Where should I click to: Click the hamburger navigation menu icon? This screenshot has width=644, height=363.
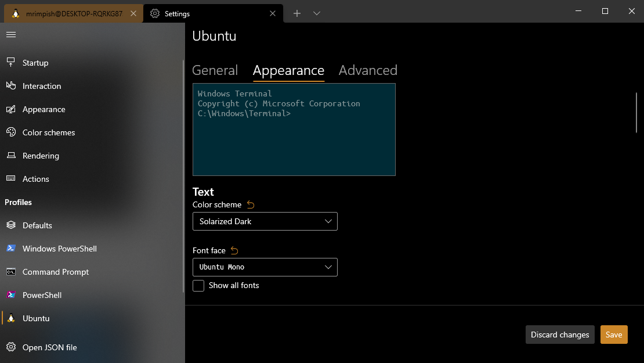(x=10, y=35)
